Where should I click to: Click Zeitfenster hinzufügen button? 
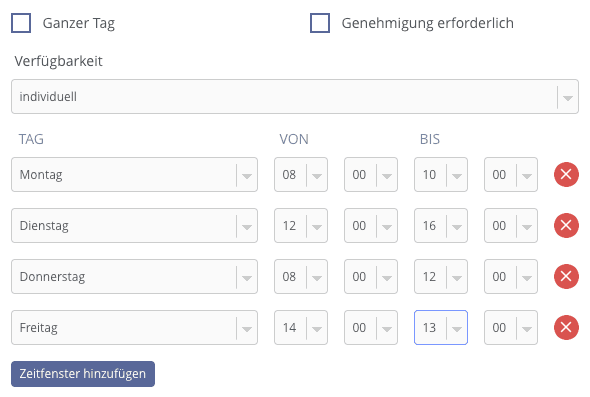tap(83, 374)
